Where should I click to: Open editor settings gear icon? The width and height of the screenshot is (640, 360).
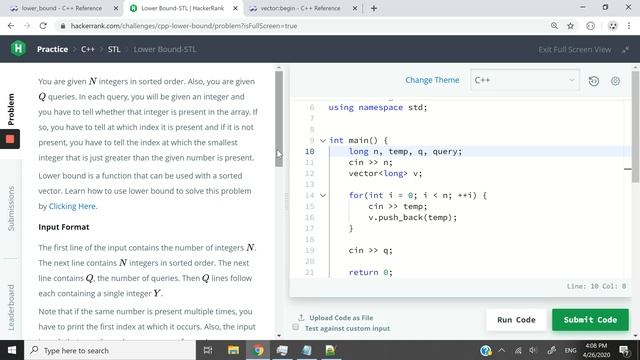pyautogui.click(x=616, y=81)
